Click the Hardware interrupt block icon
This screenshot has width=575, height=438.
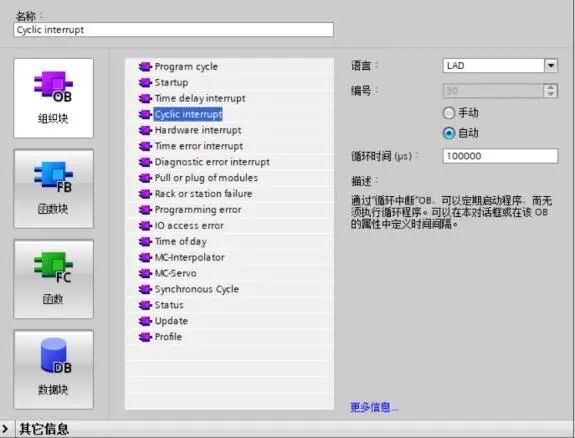coord(145,130)
